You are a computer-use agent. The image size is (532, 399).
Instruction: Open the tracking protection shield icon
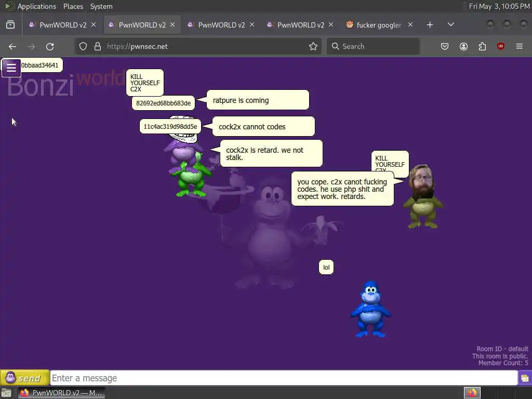[83, 46]
